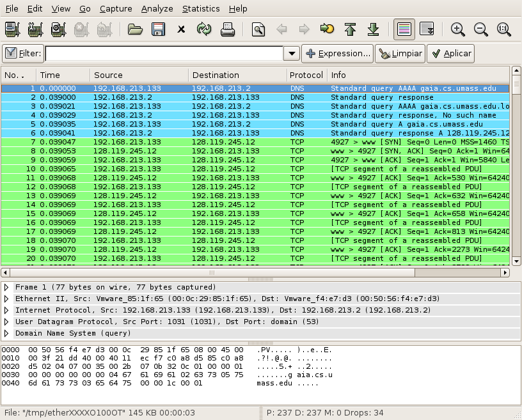The width and height of the screenshot is (522, 420).
Task: Go to specific packet number icon
Action: [x=327, y=29]
